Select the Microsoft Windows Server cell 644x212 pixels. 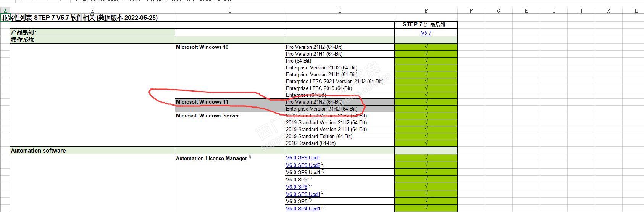pyautogui.click(x=230, y=116)
